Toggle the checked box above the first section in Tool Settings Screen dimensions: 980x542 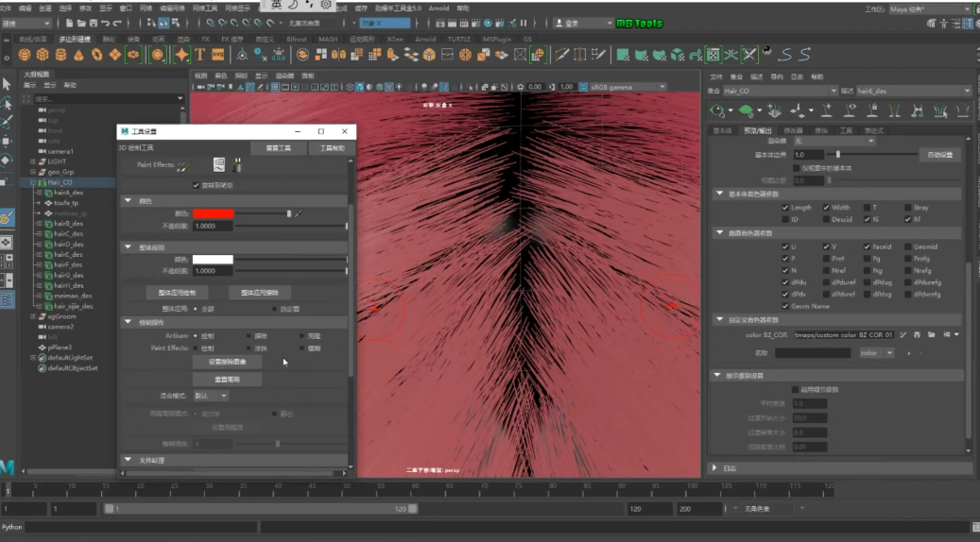197,185
